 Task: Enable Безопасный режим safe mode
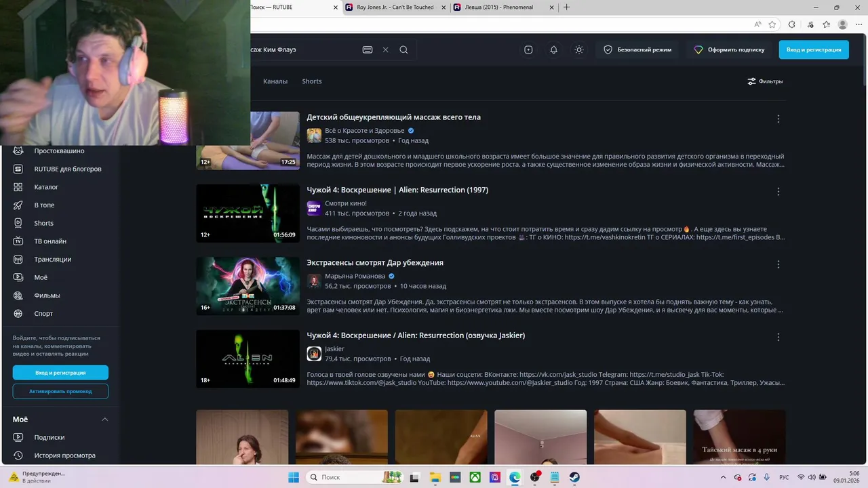tap(637, 49)
